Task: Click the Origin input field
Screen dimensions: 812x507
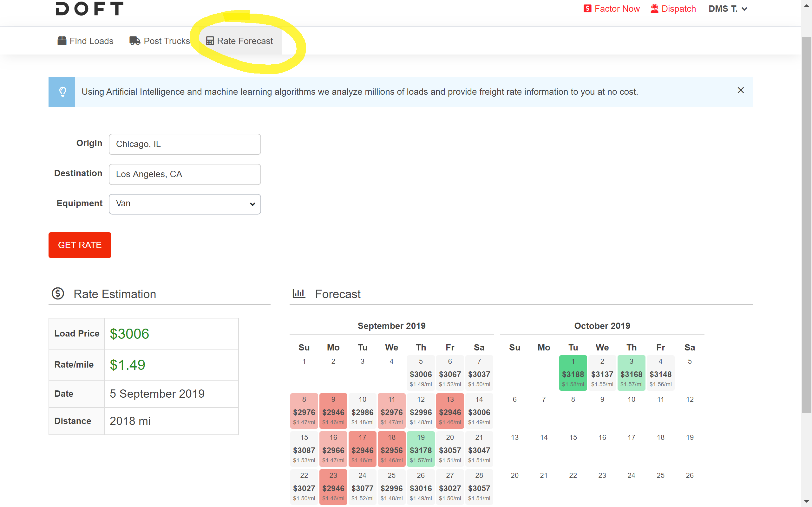Action: tap(185, 144)
